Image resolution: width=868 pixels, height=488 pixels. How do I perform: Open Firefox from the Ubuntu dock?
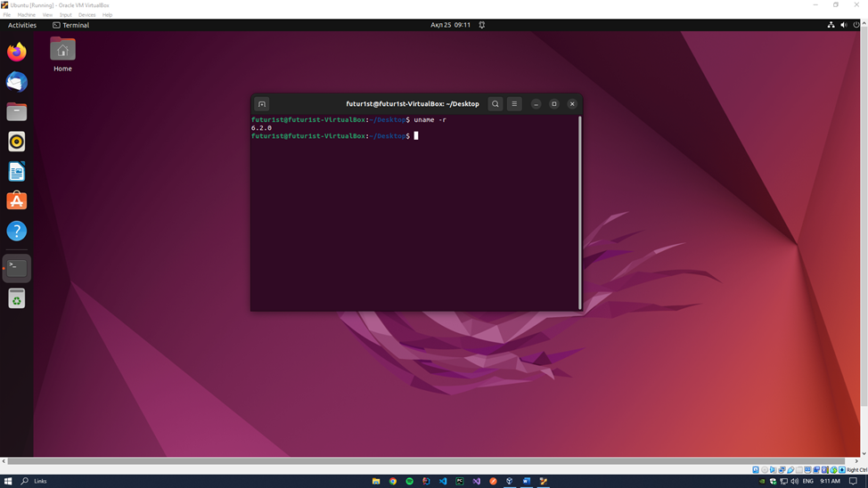coord(17,52)
